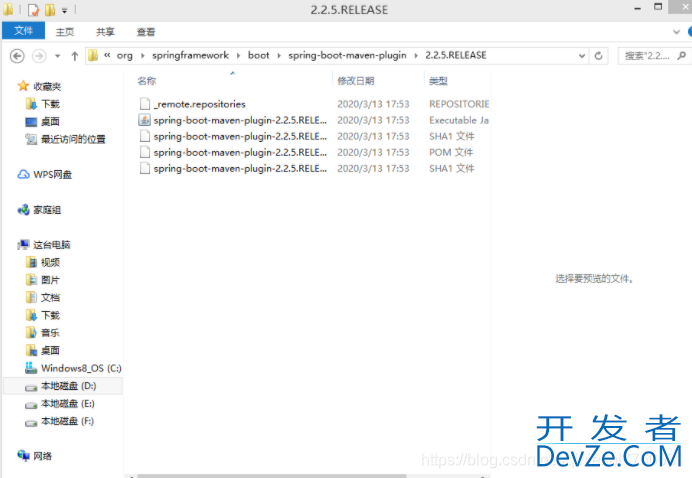Click the Forward navigation arrow
Viewport: 692px width, 478px height.
click(39, 56)
